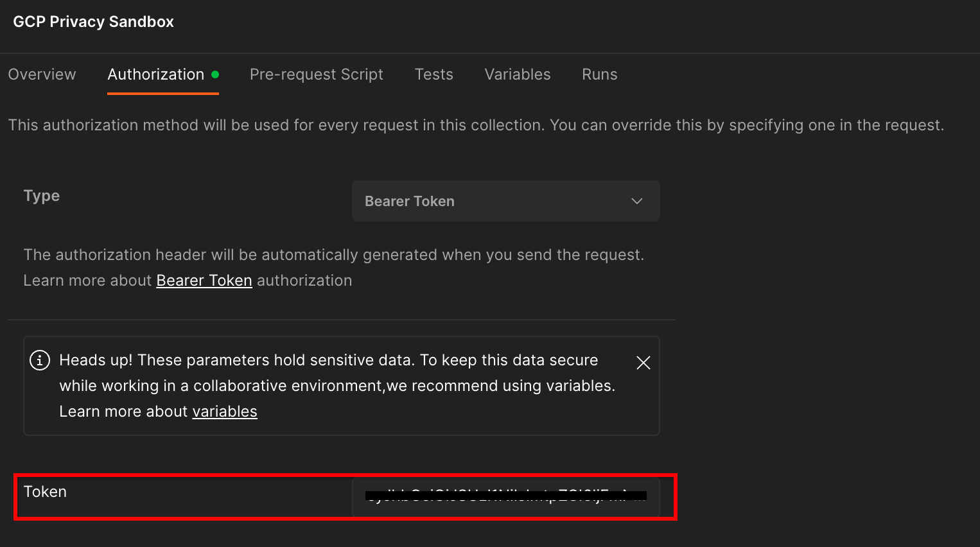This screenshot has height=547, width=980.
Task: Open the Pre-request Script tab
Action: (x=316, y=74)
